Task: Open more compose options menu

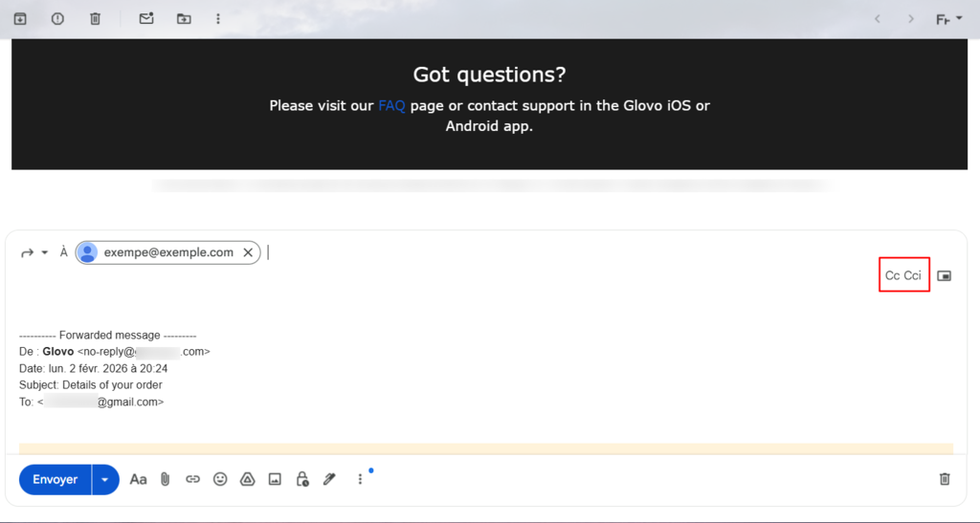Action: [x=360, y=479]
